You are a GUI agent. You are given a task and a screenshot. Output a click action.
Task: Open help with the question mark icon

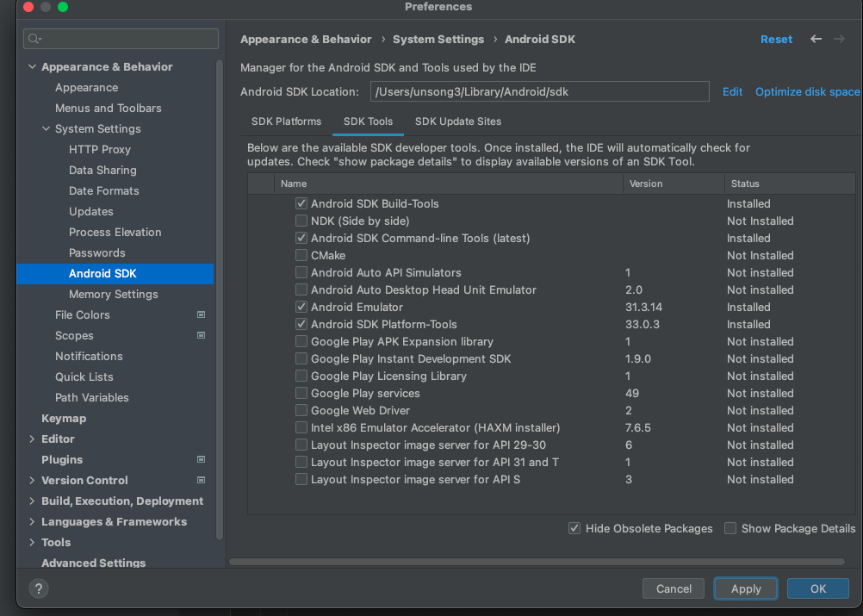(39, 588)
